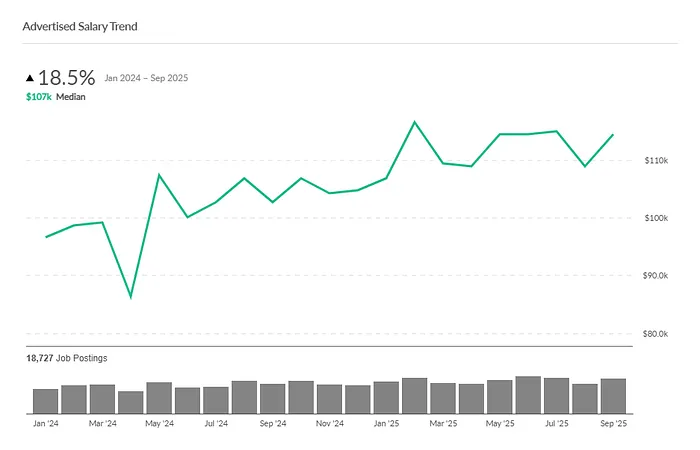
Task: Click the $90.0k y-axis label
Action: tap(653, 276)
